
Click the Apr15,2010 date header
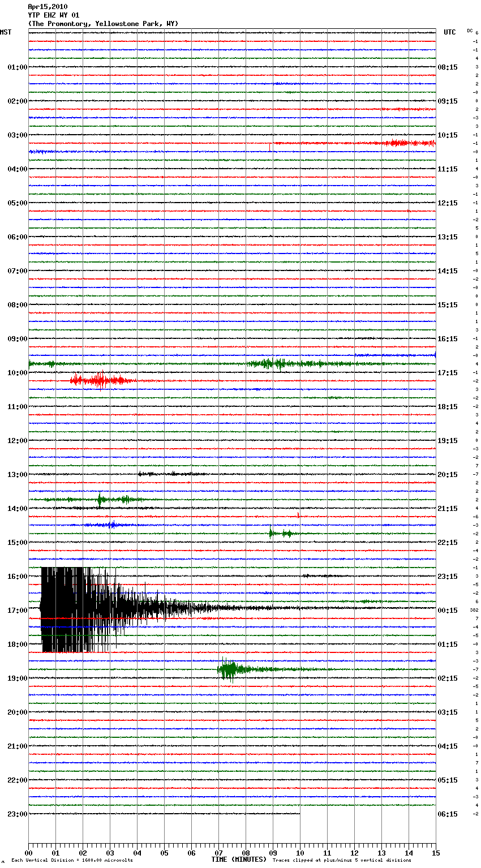pyautogui.click(x=48, y=7)
